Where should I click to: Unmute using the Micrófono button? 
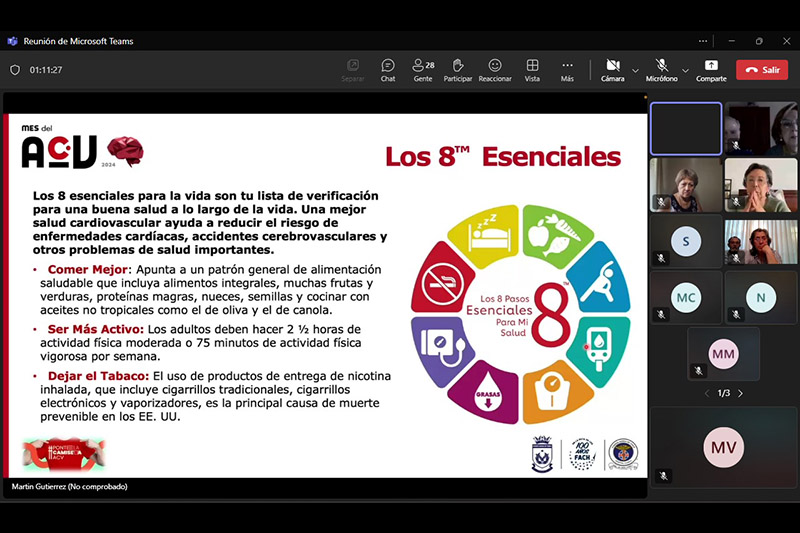pos(662,70)
